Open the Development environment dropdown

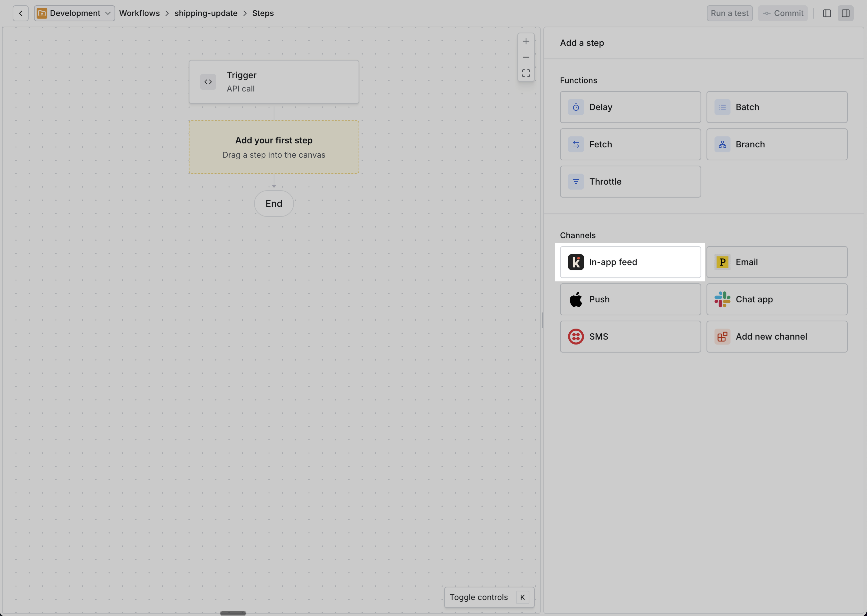[x=74, y=13]
